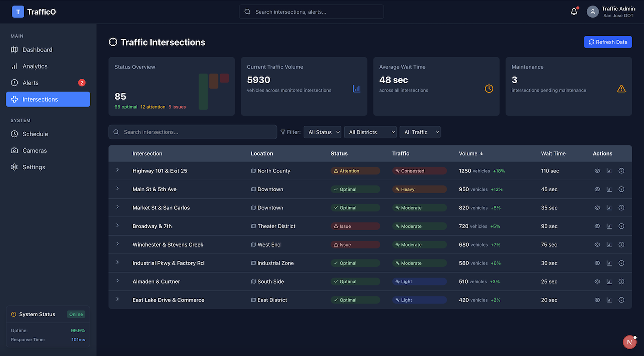Viewport: 644px width, 356px height.
Task: Show info for East Lake Drive & Commerce
Action: point(622,300)
